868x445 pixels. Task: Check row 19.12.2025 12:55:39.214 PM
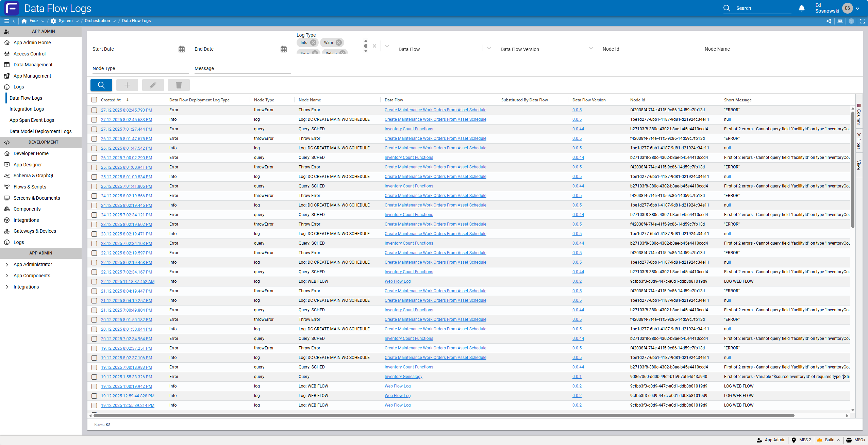point(94,406)
